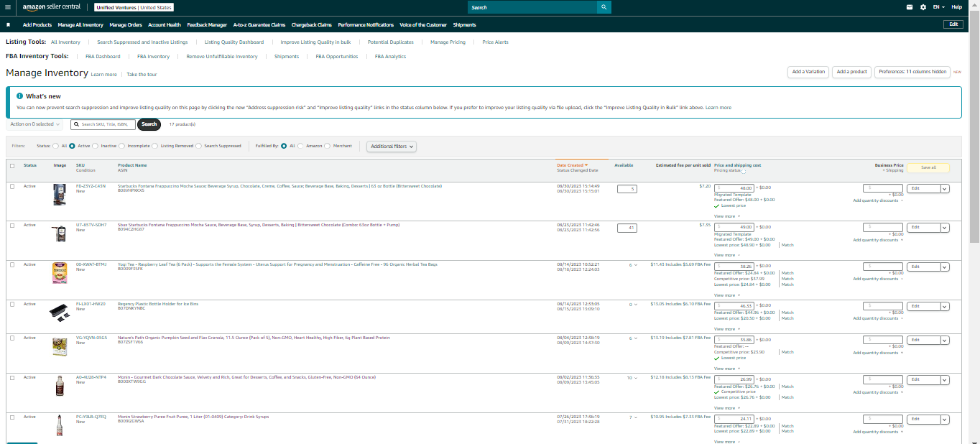Click the Business Price field for the Yogi Tea row
The width and height of the screenshot is (980, 444).
pyautogui.click(x=883, y=267)
